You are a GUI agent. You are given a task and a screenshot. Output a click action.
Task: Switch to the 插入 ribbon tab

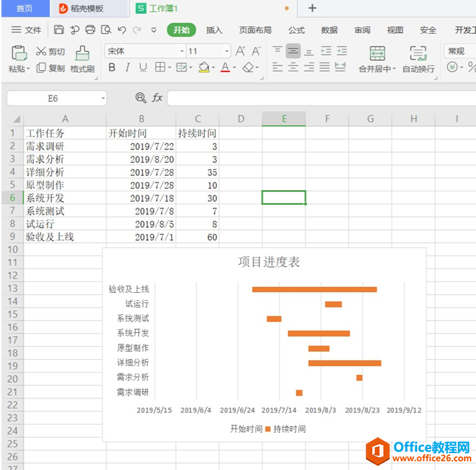point(214,30)
